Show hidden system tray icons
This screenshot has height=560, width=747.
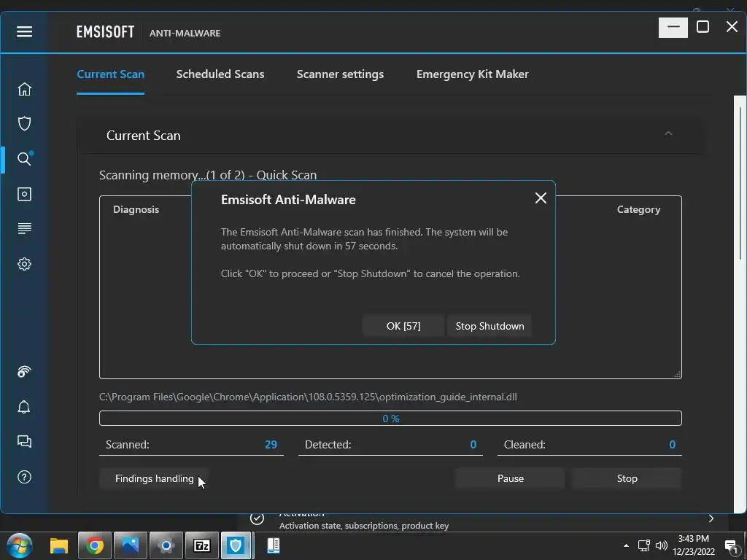(x=626, y=545)
